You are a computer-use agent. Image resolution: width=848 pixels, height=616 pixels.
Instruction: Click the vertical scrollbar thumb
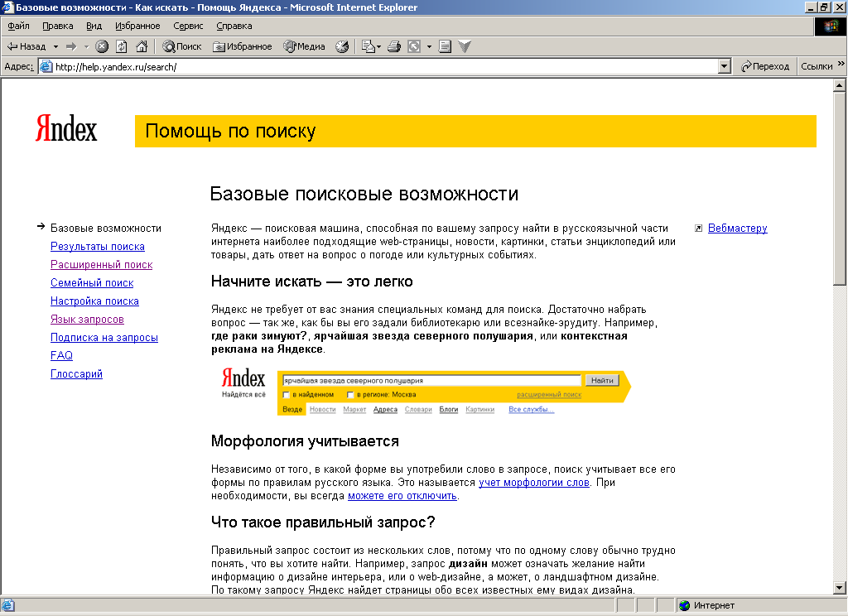point(840,188)
